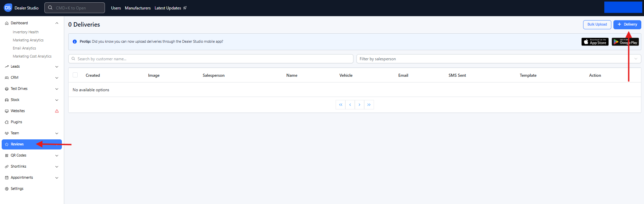The height and width of the screenshot is (204, 644).
Task: Click the red warning icon next to Websites
Action: click(57, 111)
